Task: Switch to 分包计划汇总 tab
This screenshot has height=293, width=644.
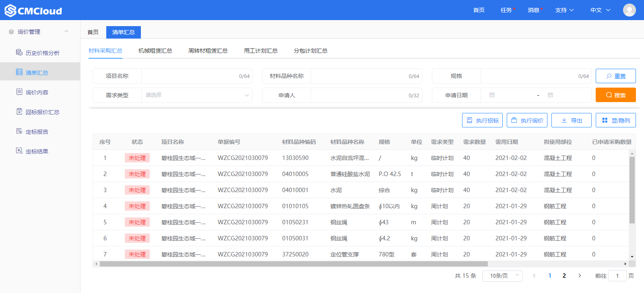Action: click(x=311, y=51)
